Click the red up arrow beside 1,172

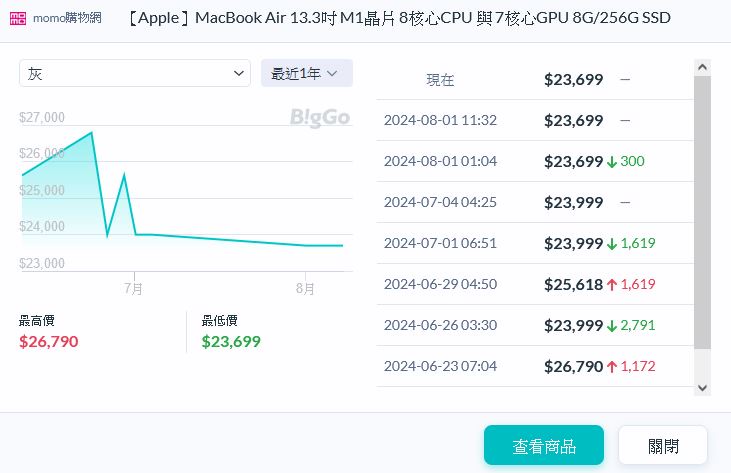(x=611, y=366)
